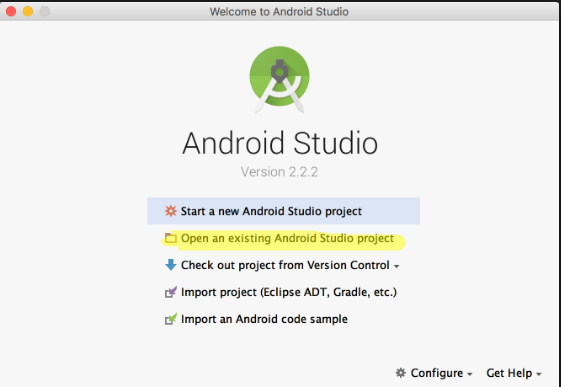Image resolution: width=561 pixels, height=387 pixels.
Task: Click the blue download arrow Version Control icon
Action: click(171, 265)
